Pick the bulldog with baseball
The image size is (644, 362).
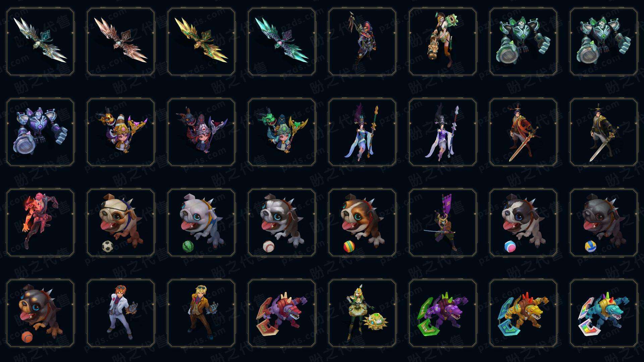tap(282, 223)
